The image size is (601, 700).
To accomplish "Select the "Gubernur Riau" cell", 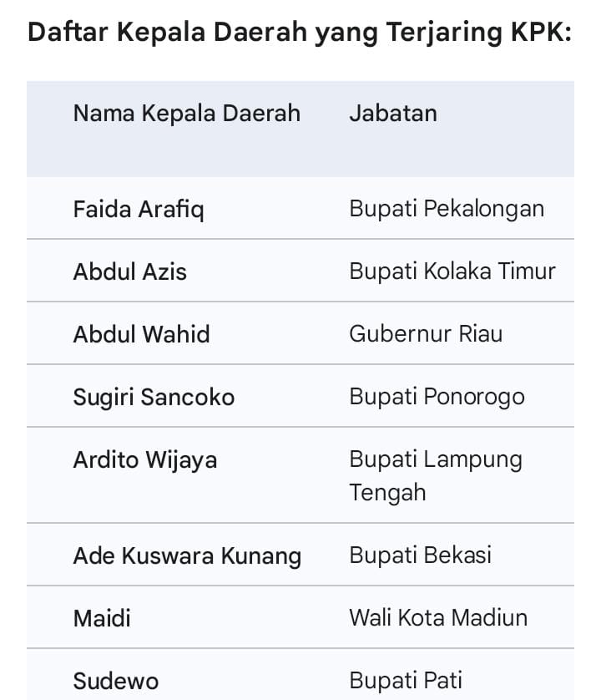I will coord(426,334).
